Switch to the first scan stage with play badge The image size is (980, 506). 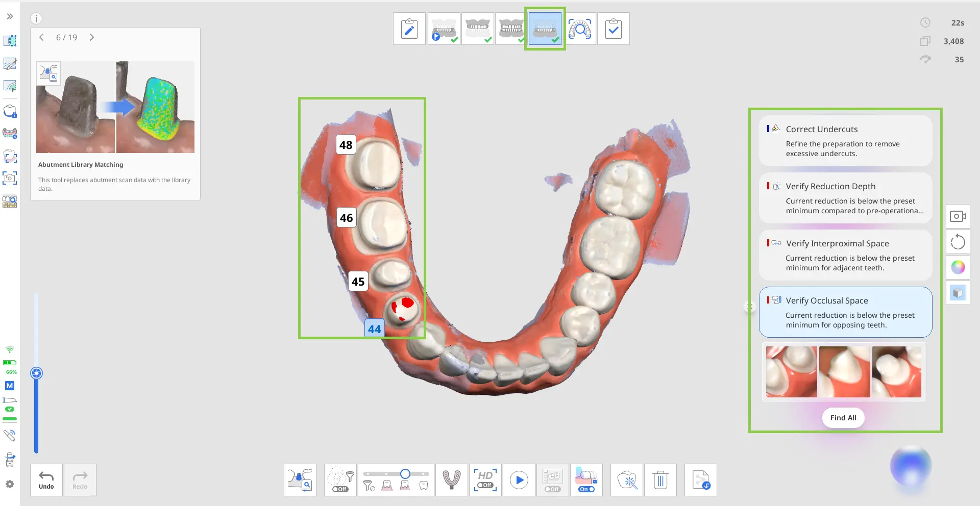click(x=444, y=29)
